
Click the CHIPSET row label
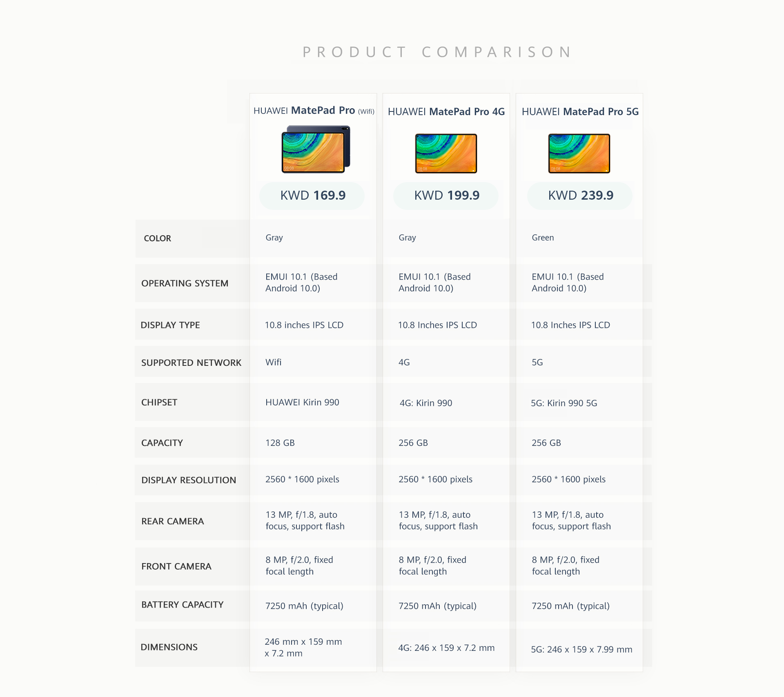coord(159,403)
